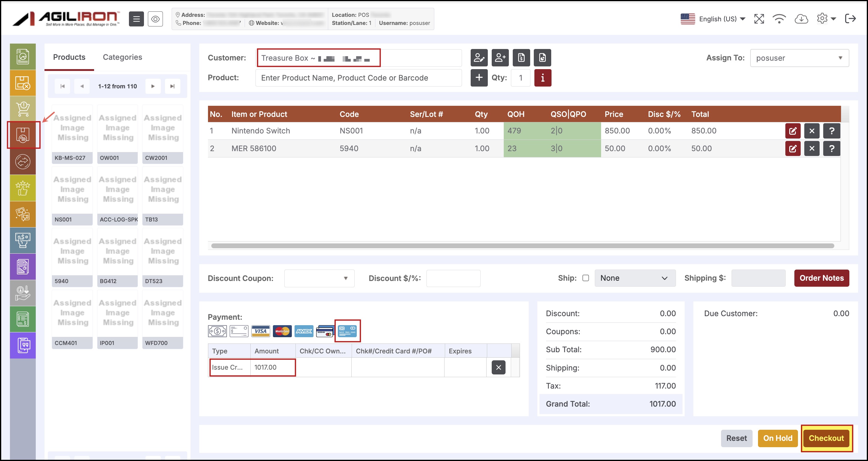Select product thumbnail NS001
Viewport: 868px width, 461px height.
click(x=72, y=196)
